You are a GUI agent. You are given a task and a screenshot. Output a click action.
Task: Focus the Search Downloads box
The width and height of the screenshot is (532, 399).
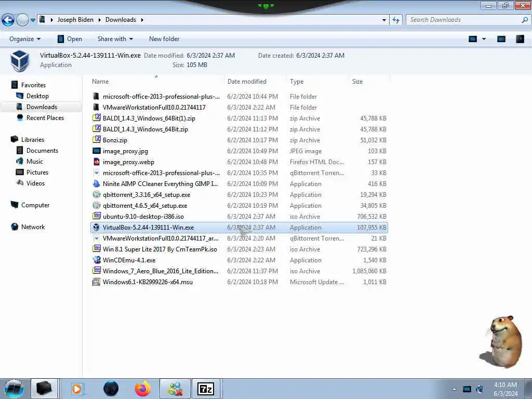click(464, 20)
